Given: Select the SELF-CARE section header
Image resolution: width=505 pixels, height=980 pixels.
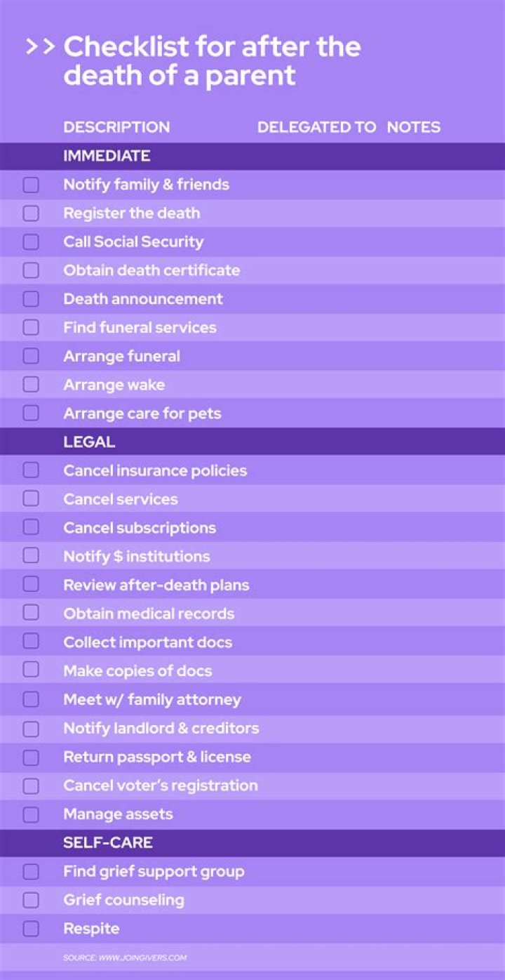Looking at the screenshot, I should coord(108,843).
